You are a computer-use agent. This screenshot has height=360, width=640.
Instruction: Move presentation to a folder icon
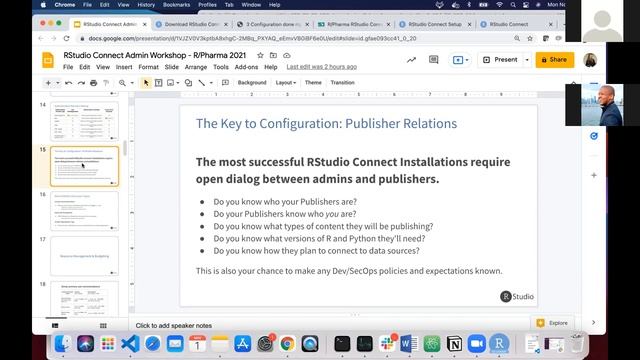pyautogui.click(x=273, y=55)
